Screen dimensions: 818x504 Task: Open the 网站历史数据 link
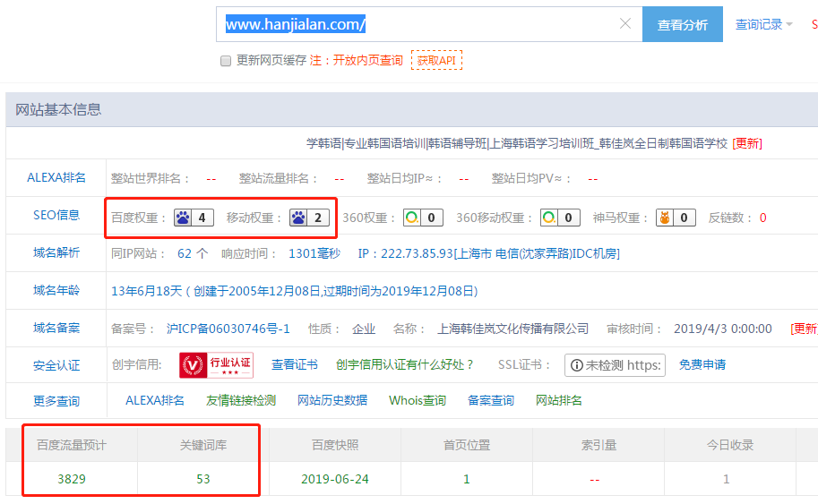[332, 400]
